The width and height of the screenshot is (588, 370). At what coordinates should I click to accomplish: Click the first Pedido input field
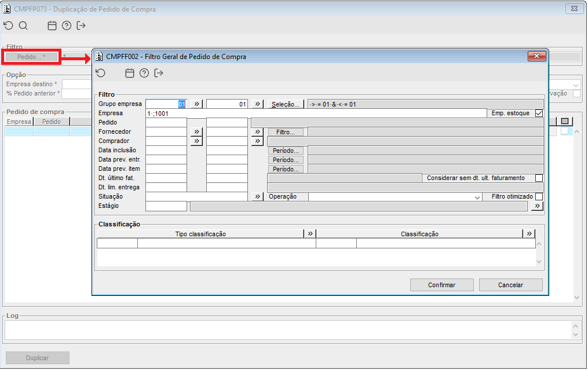(x=166, y=123)
